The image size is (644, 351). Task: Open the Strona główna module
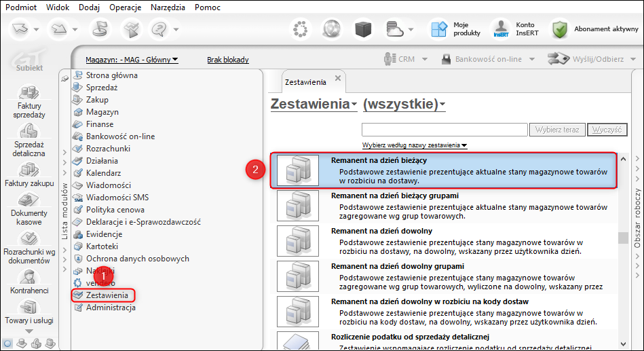(x=112, y=75)
